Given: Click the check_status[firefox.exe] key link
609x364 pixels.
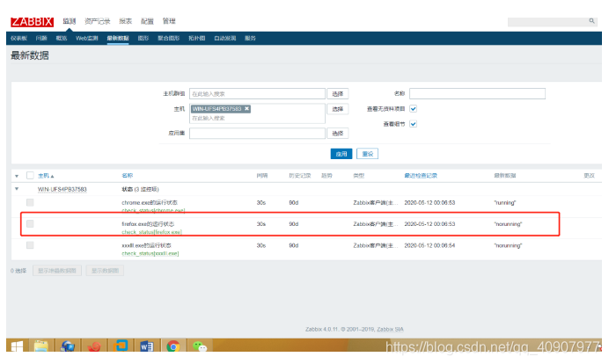Looking at the screenshot, I should [x=152, y=232].
